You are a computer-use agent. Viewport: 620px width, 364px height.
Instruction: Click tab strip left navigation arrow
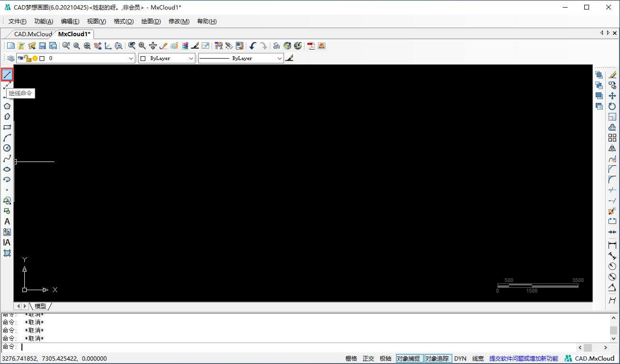[602, 33]
